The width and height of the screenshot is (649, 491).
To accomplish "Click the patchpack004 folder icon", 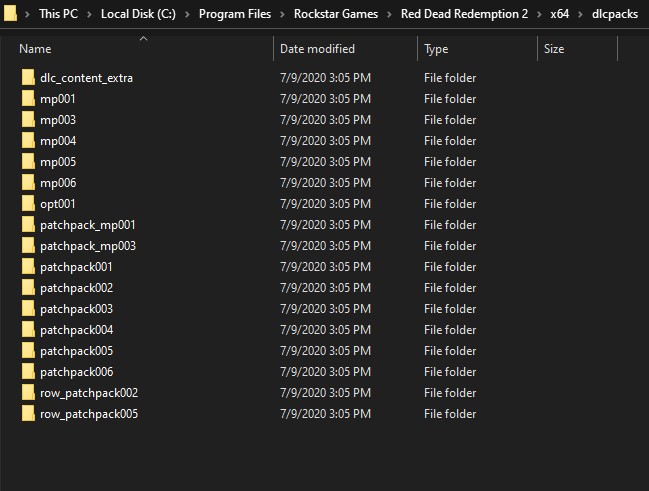I will point(28,330).
